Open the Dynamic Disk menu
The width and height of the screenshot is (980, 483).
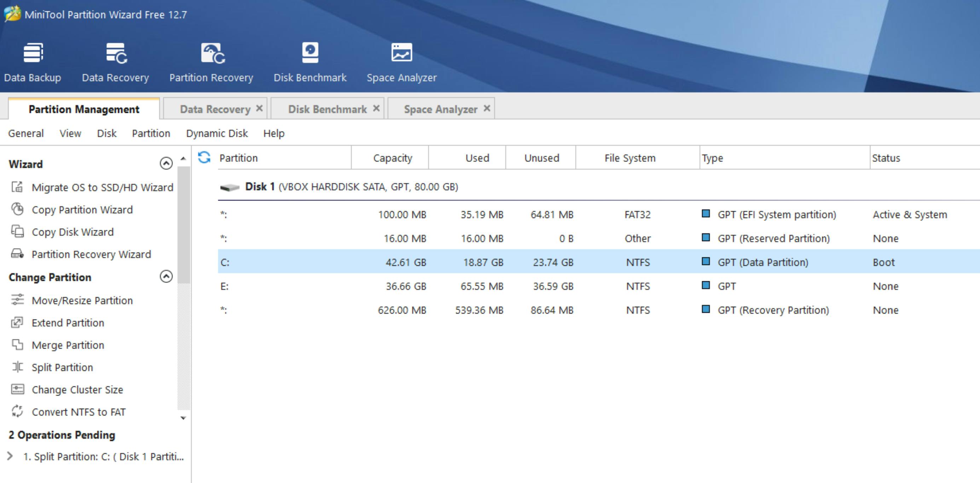216,133
